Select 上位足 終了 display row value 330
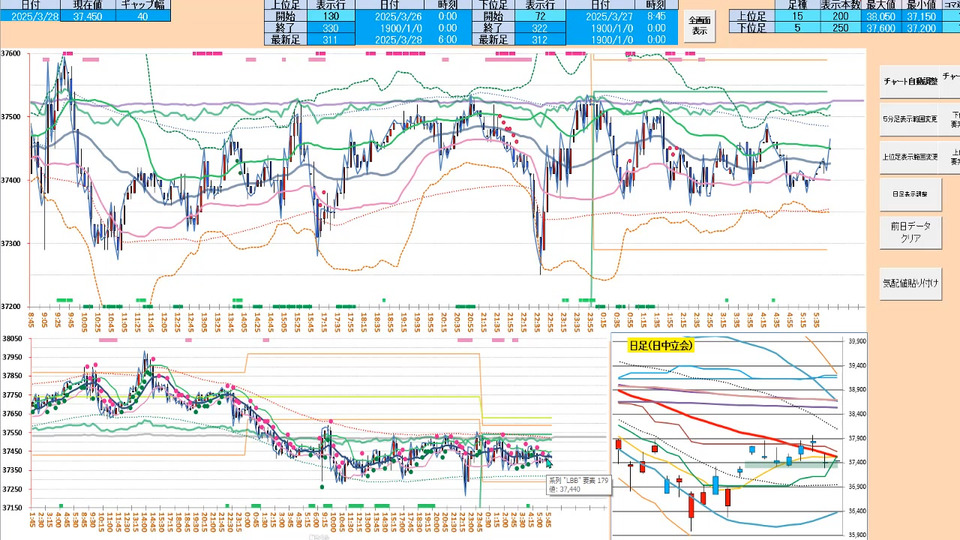Viewport: 960px width, 540px height. pyautogui.click(x=331, y=28)
